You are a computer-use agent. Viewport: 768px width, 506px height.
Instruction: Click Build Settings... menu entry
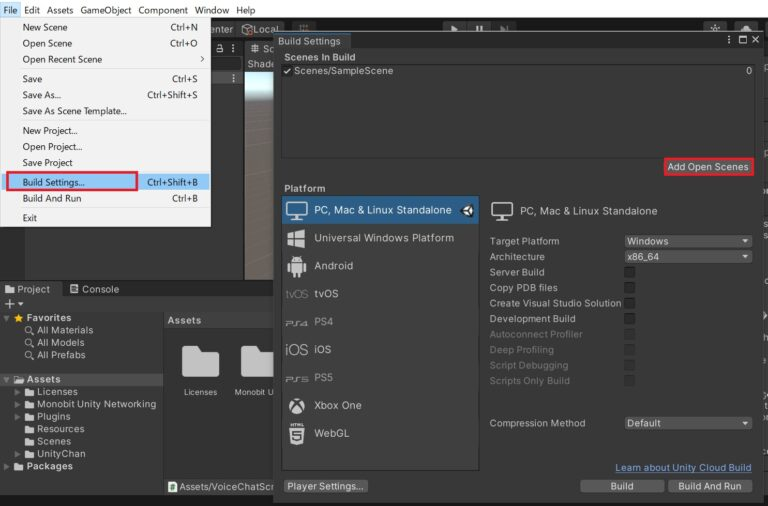tap(106, 182)
